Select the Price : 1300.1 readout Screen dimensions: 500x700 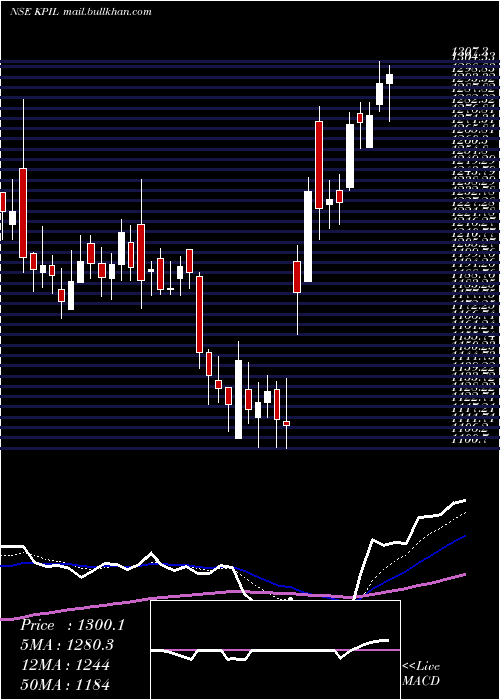point(71,625)
